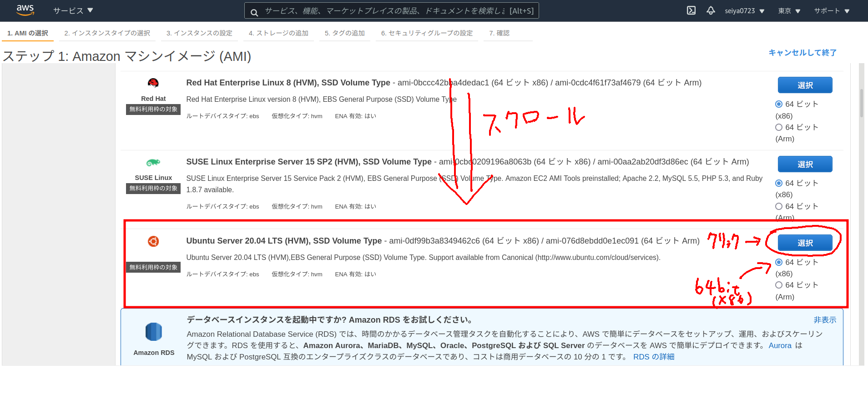Viewport: 868px width, 394px height.
Task: Click the AWS logo in the header
Action: [x=25, y=10]
